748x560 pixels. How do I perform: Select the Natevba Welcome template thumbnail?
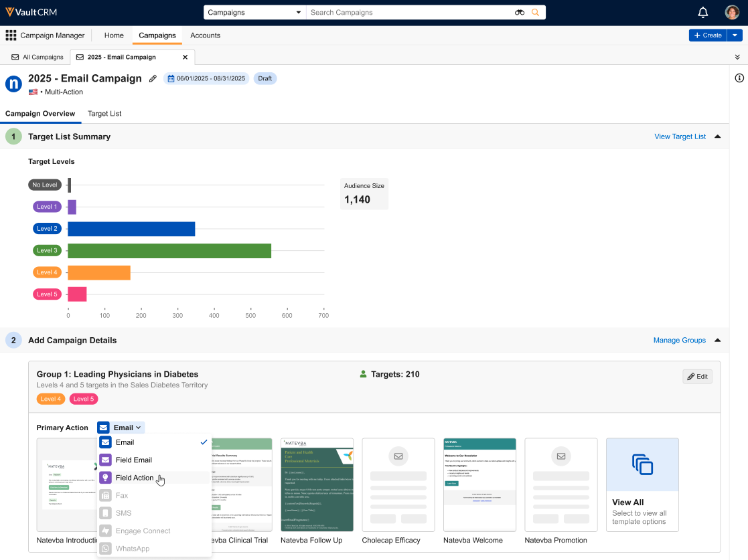pos(479,484)
